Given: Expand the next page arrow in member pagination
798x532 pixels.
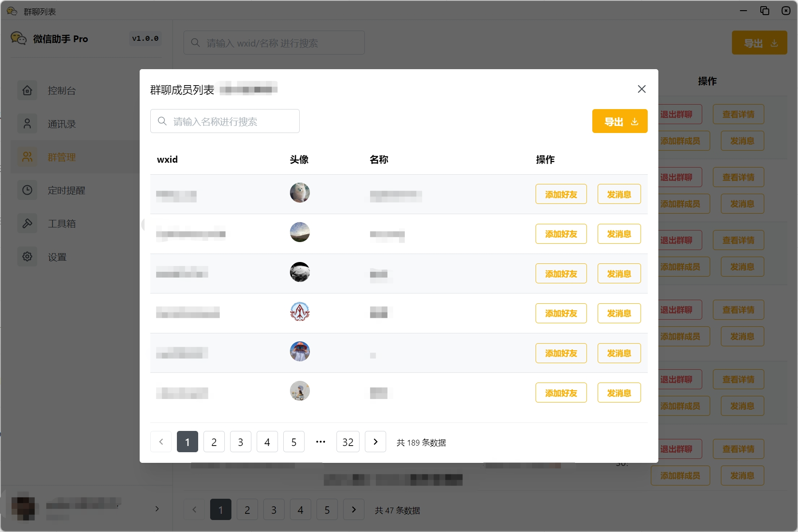Looking at the screenshot, I should tap(376, 442).
